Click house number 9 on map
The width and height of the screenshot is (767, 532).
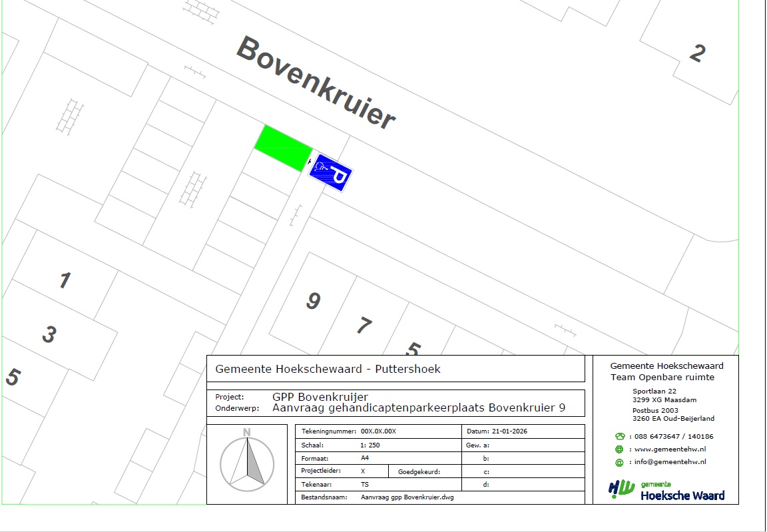click(x=313, y=301)
